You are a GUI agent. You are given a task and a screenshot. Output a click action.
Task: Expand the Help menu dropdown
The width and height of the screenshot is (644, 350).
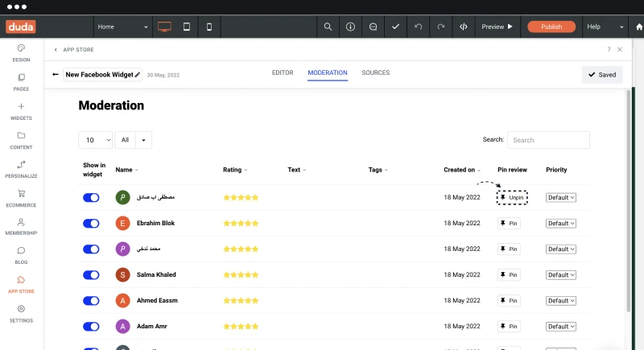tap(605, 27)
